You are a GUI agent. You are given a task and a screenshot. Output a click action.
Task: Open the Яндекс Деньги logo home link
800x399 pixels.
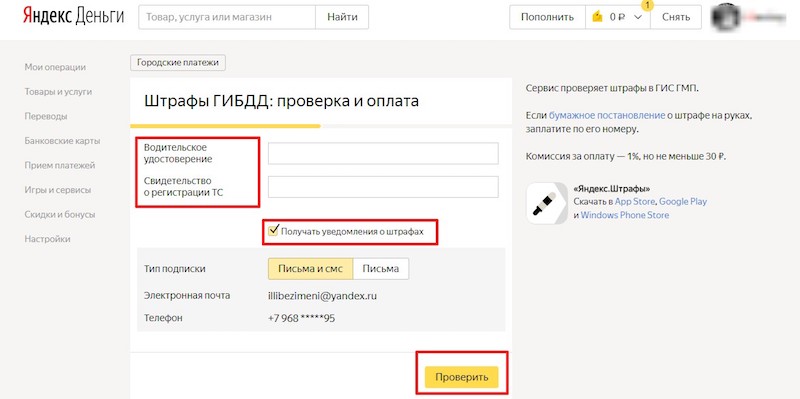pos(73,17)
